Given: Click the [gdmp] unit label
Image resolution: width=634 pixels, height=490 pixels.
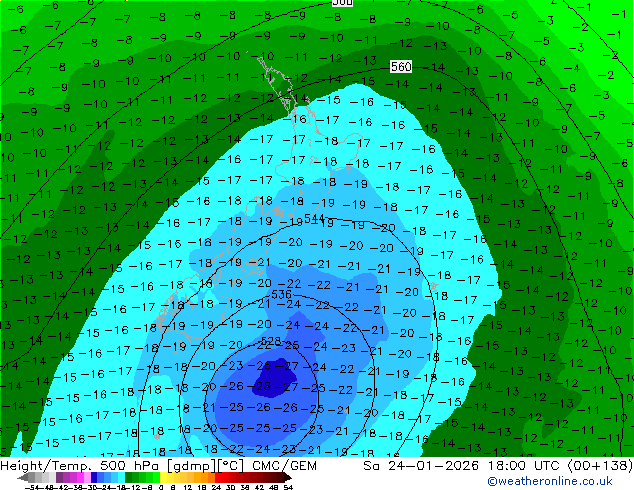Looking at the screenshot, I should [x=191, y=466].
